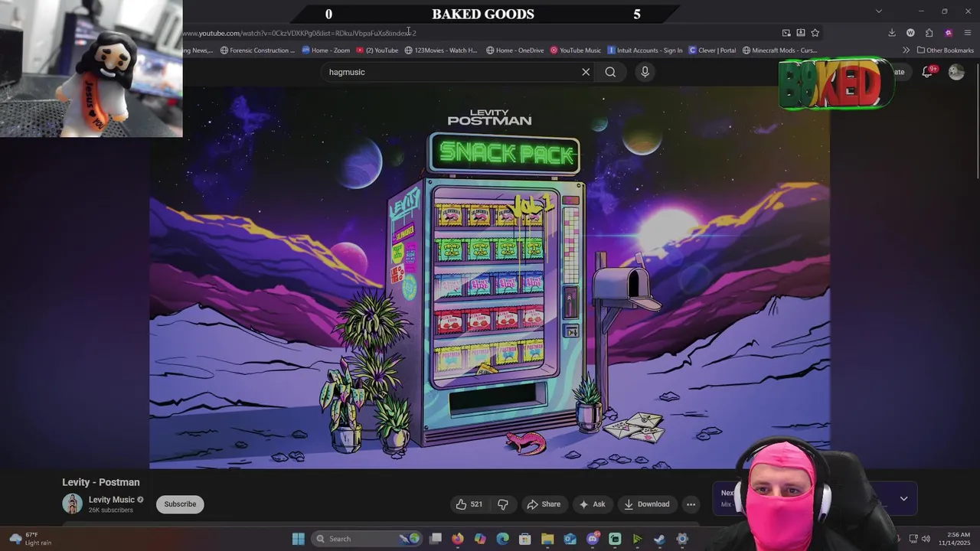Open YouTube notifications bell
The image size is (980, 551).
coord(927,72)
